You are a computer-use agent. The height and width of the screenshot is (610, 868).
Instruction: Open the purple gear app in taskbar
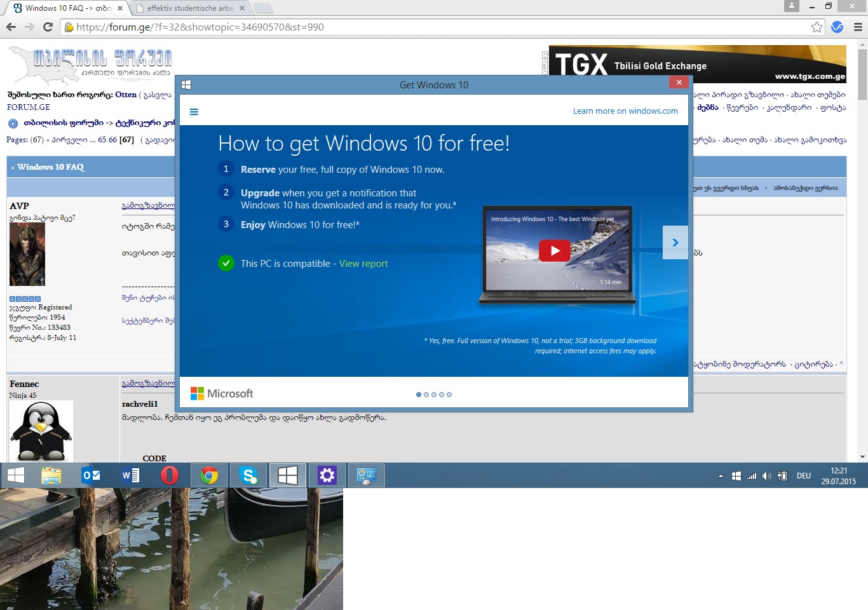tap(327, 475)
